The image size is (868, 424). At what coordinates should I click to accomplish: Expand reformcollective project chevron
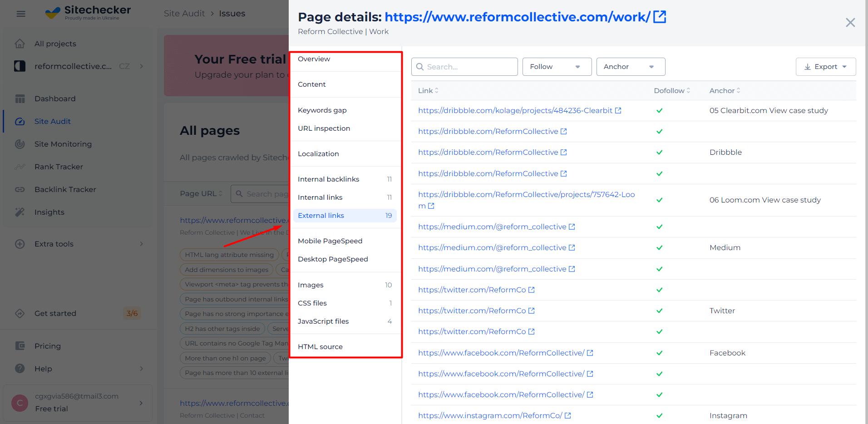point(142,66)
